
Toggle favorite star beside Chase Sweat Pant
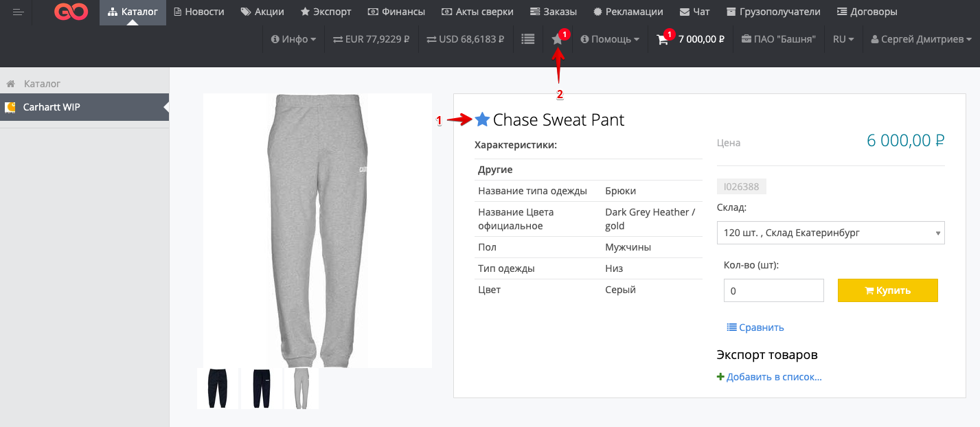tap(482, 120)
